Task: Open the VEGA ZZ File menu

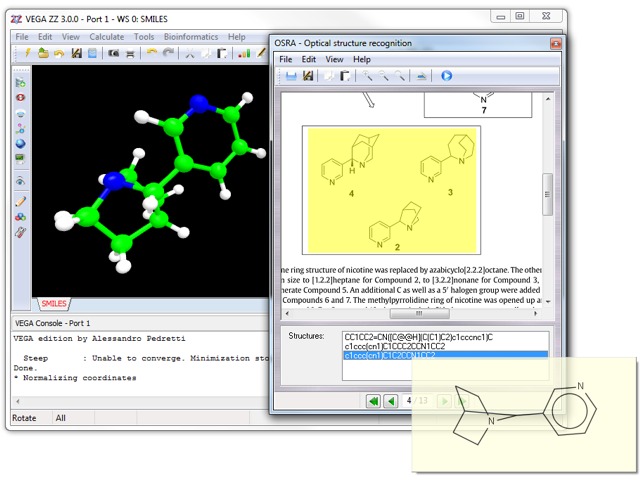Action: (22, 37)
